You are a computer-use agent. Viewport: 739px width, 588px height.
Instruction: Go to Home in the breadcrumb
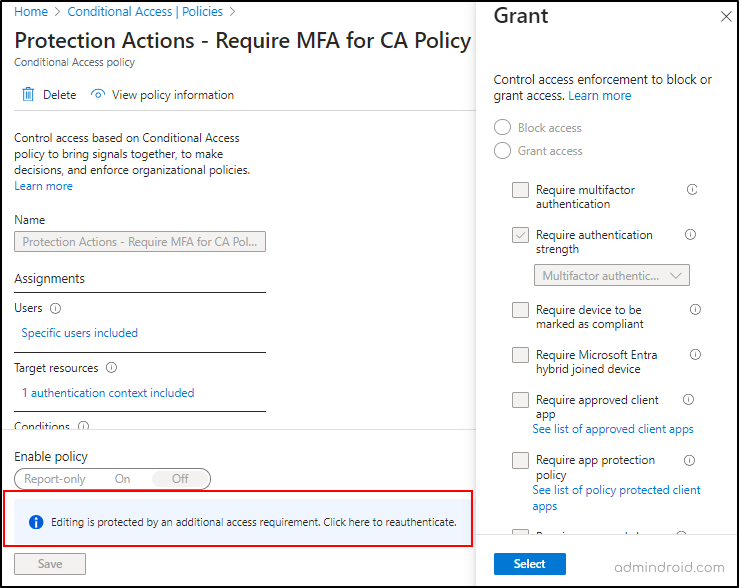pos(31,12)
